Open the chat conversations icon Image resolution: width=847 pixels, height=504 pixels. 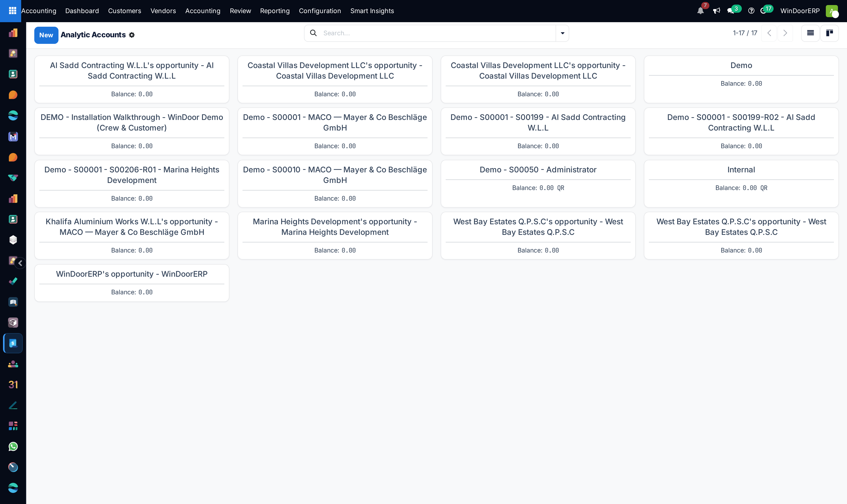click(731, 11)
